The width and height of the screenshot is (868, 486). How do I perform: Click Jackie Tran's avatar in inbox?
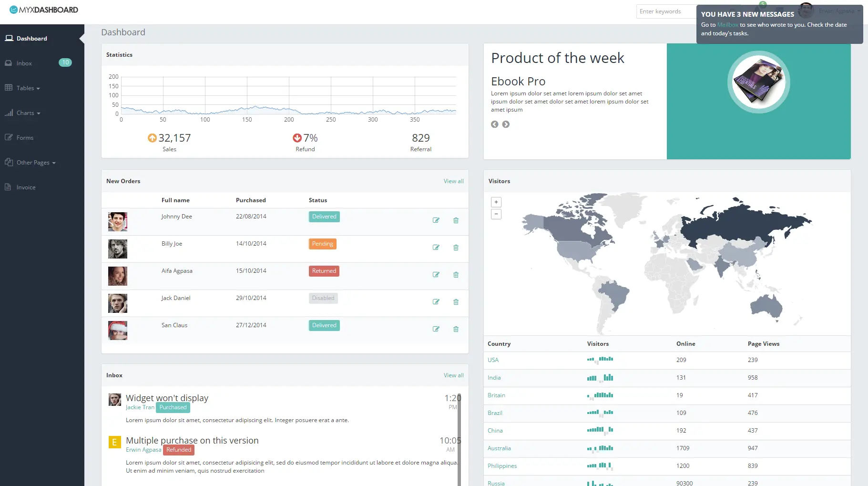pyautogui.click(x=114, y=400)
